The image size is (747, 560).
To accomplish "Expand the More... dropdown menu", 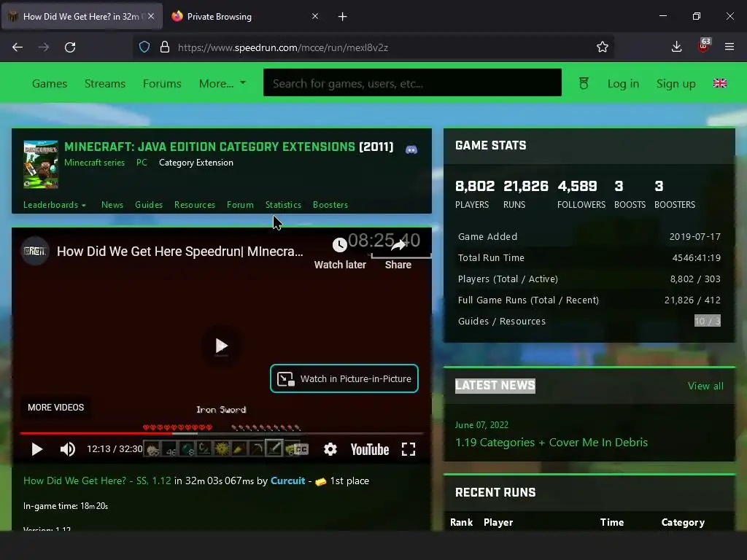I will tap(222, 83).
